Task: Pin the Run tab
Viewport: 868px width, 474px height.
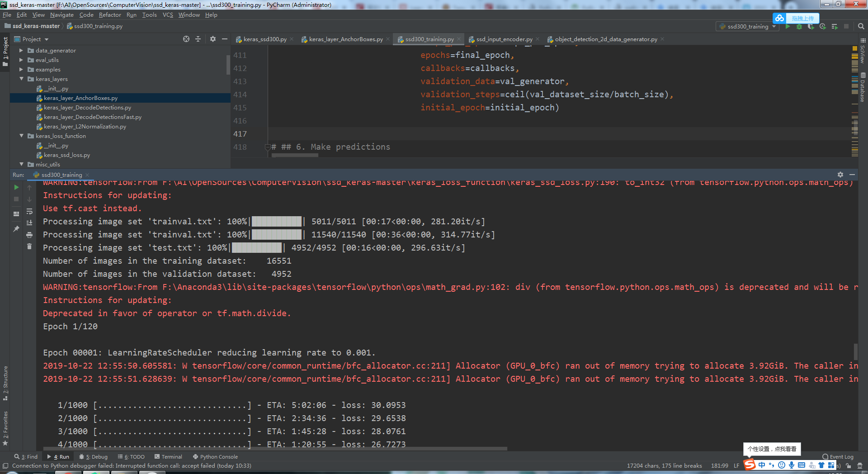Action: click(16, 229)
